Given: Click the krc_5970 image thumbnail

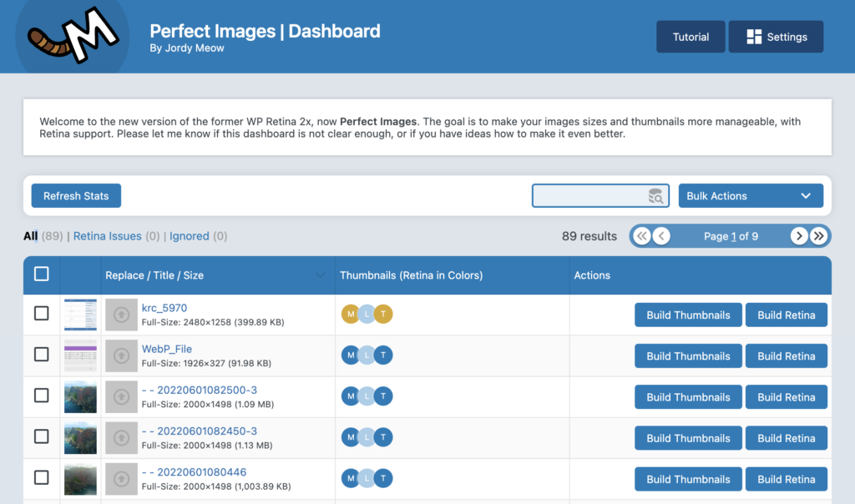Looking at the screenshot, I should point(80,315).
